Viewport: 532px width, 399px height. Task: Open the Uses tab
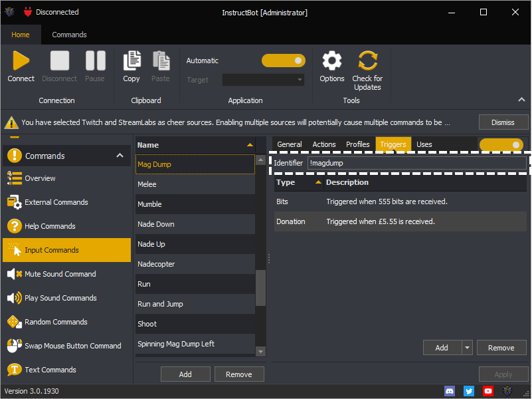point(424,144)
